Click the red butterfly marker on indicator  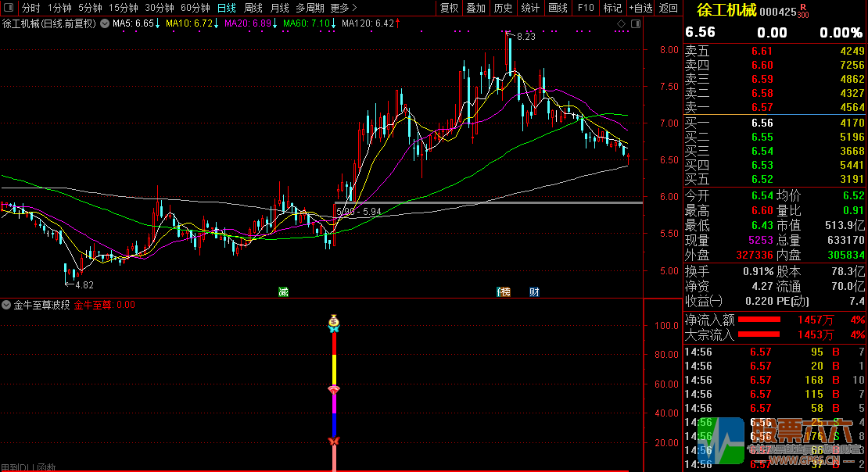[334, 442]
